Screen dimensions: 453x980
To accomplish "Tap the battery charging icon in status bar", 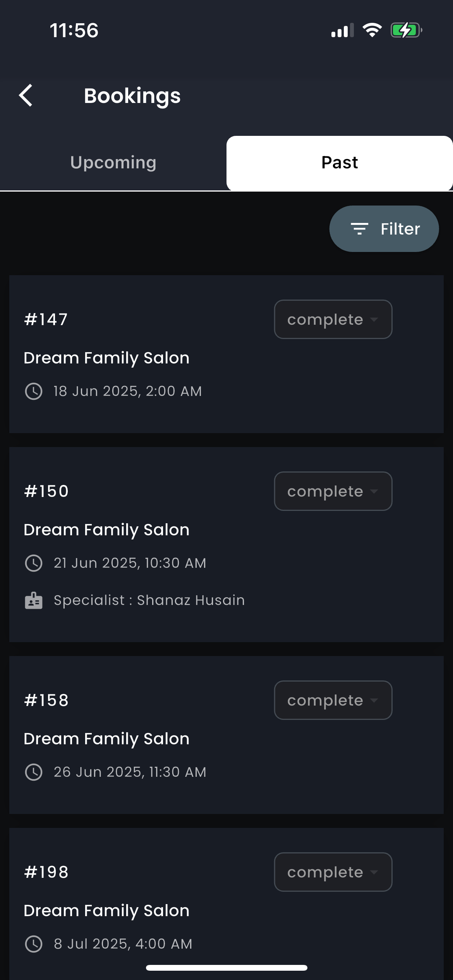I will (x=406, y=30).
